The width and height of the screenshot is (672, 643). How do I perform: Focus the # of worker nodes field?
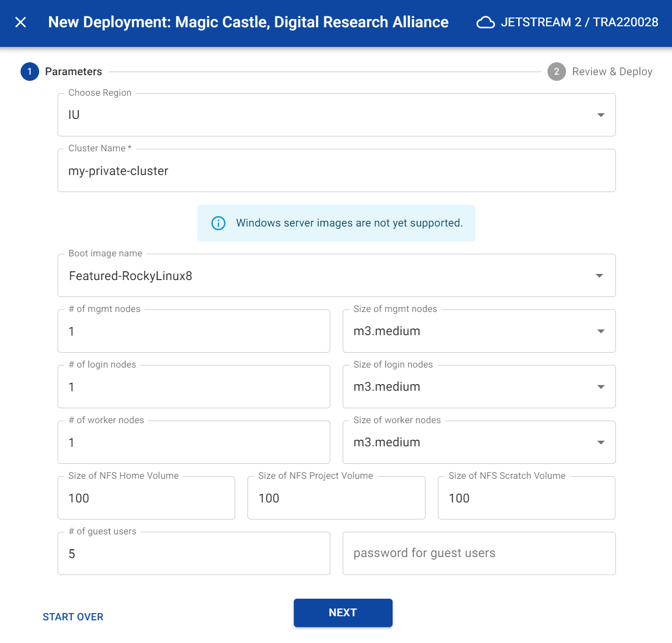[193, 442]
